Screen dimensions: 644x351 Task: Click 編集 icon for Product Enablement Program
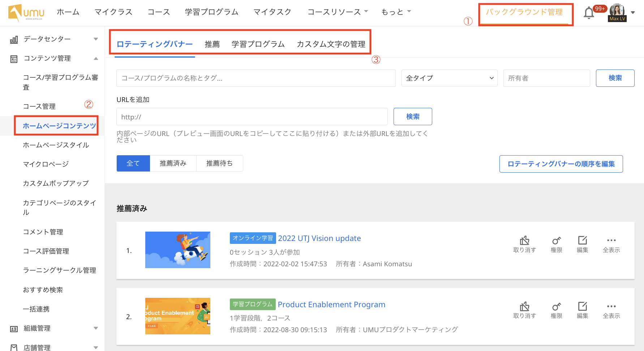pos(582,306)
